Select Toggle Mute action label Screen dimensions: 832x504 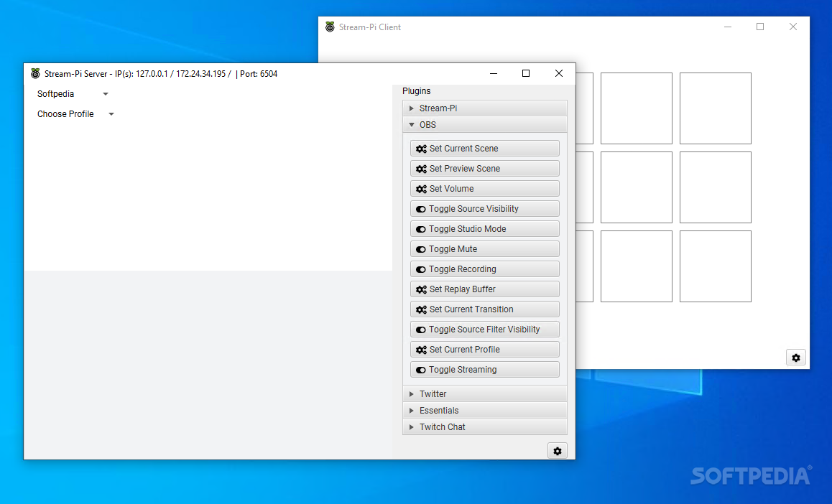(x=453, y=249)
